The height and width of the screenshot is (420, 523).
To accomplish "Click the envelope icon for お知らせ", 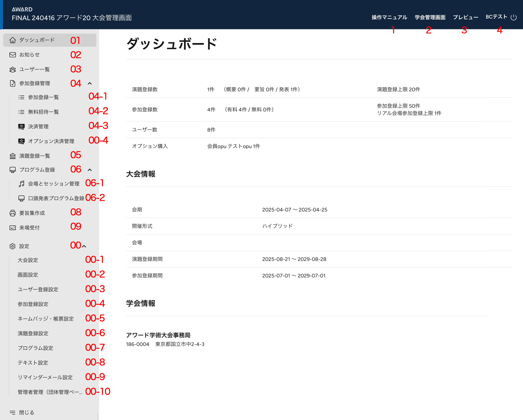I will tap(13, 55).
